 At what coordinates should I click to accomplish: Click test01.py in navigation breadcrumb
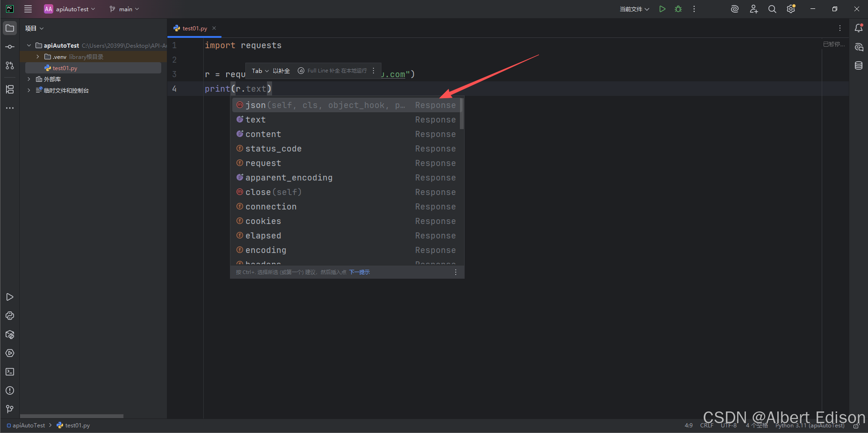pyautogui.click(x=73, y=426)
